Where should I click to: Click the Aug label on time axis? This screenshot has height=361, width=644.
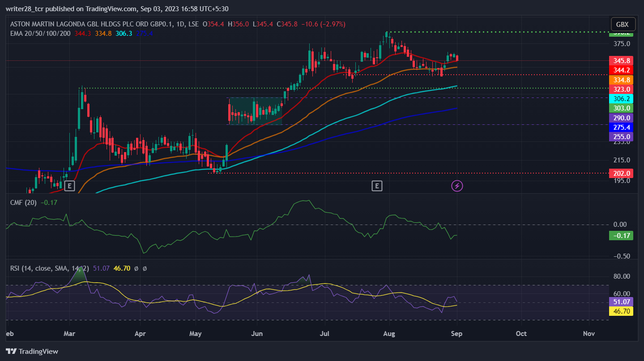(389, 334)
